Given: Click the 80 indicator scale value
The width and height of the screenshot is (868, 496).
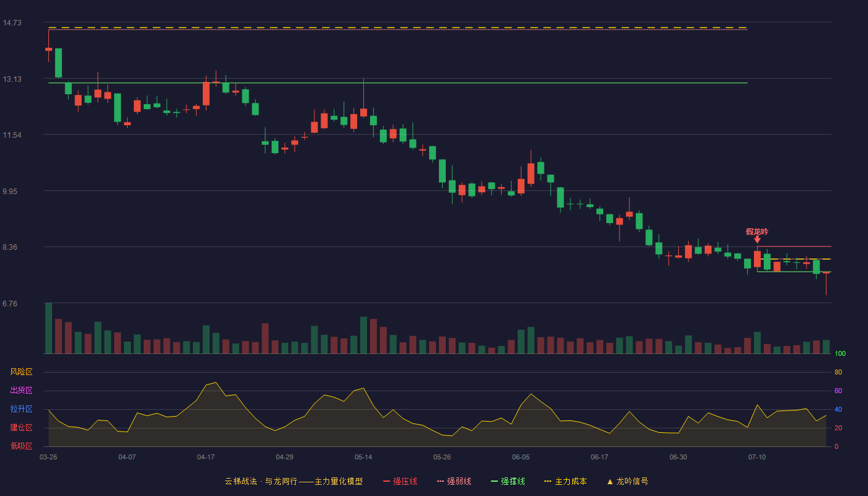Looking at the screenshot, I should click(x=838, y=372).
